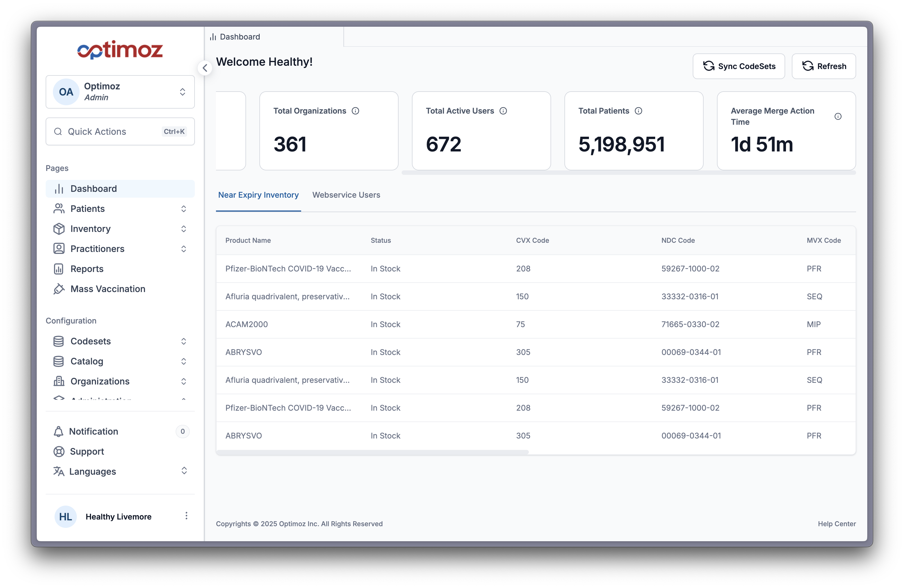The image size is (904, 588).
Task: Select the Dashboard icon in sidebar
Action: pyautogui.click(x=59, y=188)
